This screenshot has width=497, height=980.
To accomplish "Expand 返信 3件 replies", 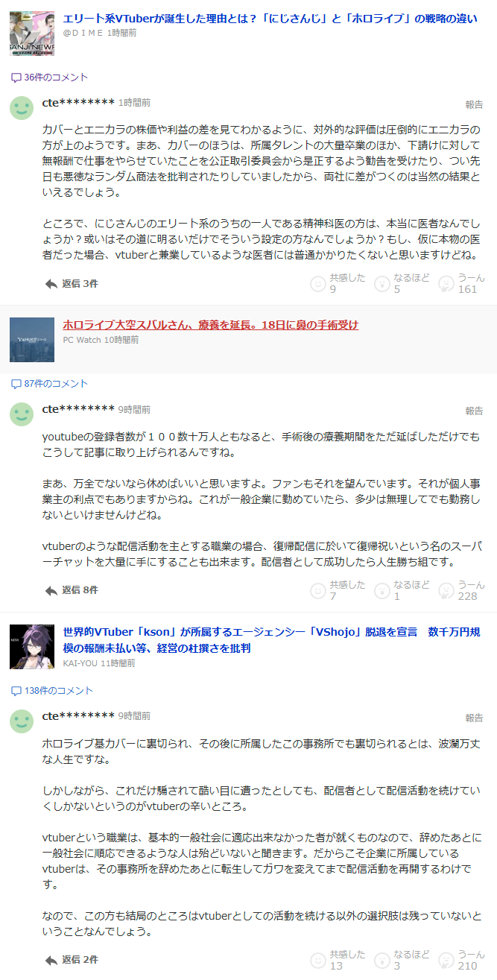I will pyautogui.click(x=72, y=284).
